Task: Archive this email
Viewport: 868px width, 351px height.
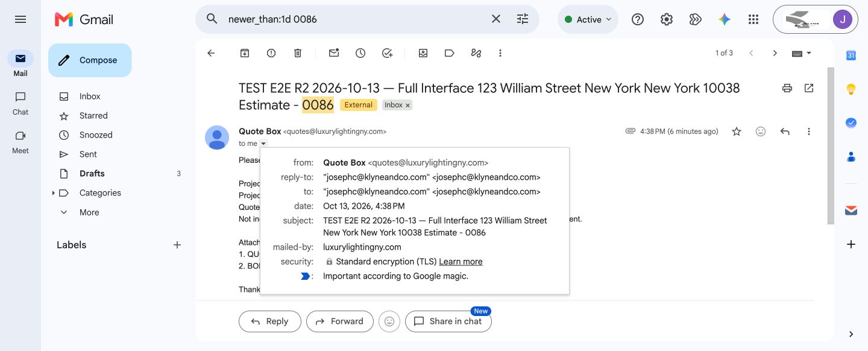Action: (245, 53)
